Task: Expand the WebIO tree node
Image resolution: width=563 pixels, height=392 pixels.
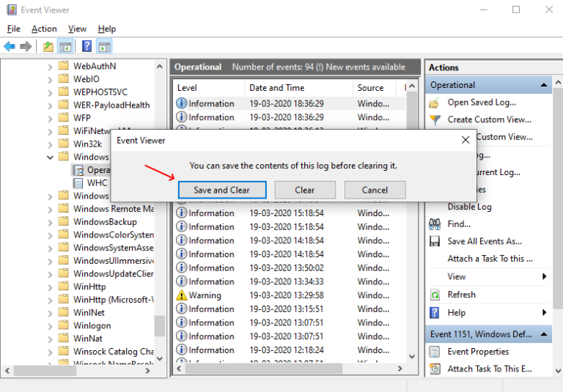Action: pos(50,80)
